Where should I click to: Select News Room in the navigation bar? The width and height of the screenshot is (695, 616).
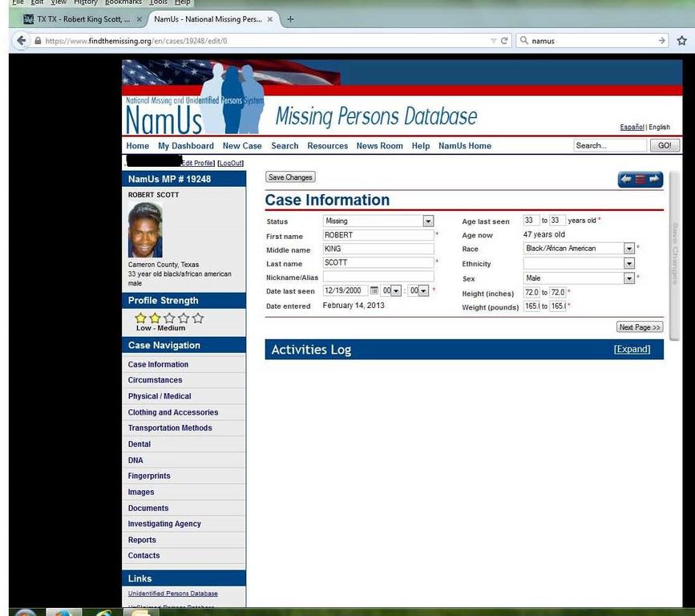tap(379, 146)
